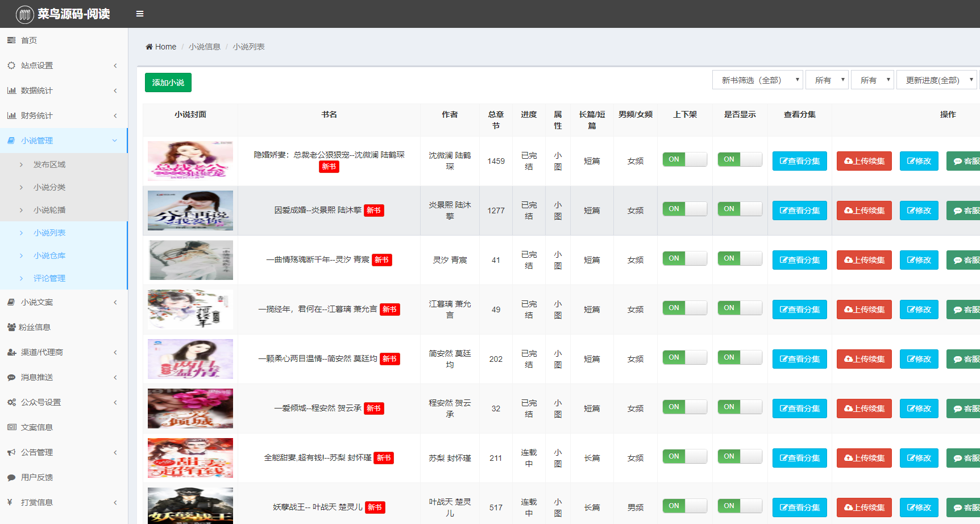Screen dimensions: 980x524
Task: Click the green 添加小说 button
Action: pyautogui.click(x=168, y=82)
